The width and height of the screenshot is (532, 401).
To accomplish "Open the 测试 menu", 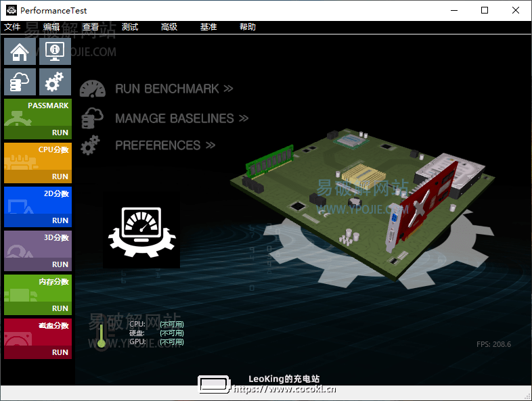I will tap(130, 27).
